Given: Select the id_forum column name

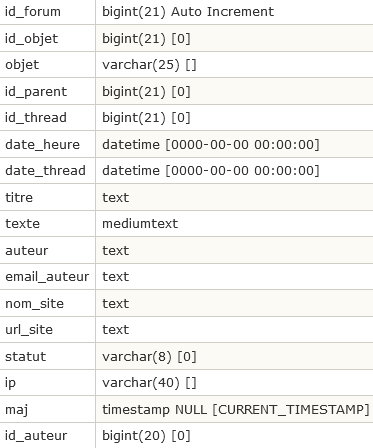Looking at the screenshot, I should click(33, 12).
